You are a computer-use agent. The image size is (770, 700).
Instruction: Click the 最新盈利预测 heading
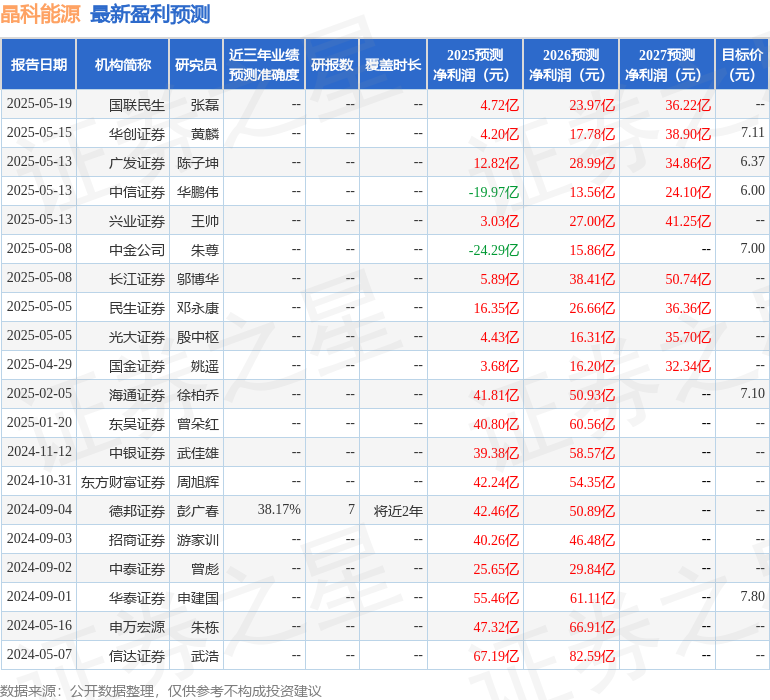pos(150,14)
